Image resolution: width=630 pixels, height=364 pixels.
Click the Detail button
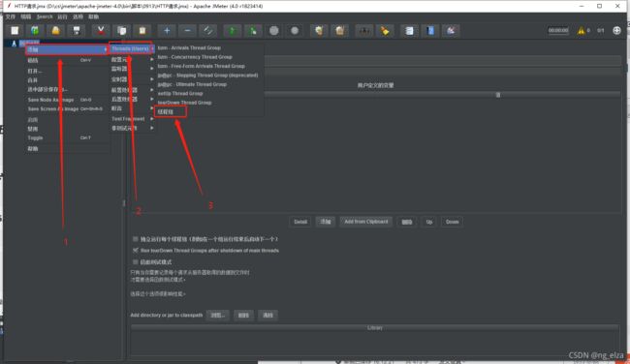(x=300, y=222)
